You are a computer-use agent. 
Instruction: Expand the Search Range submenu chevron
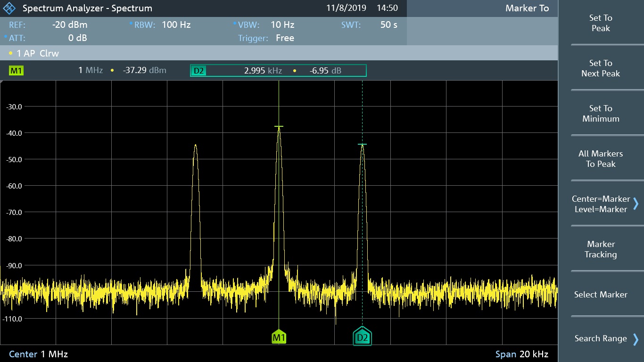(636, 339)
